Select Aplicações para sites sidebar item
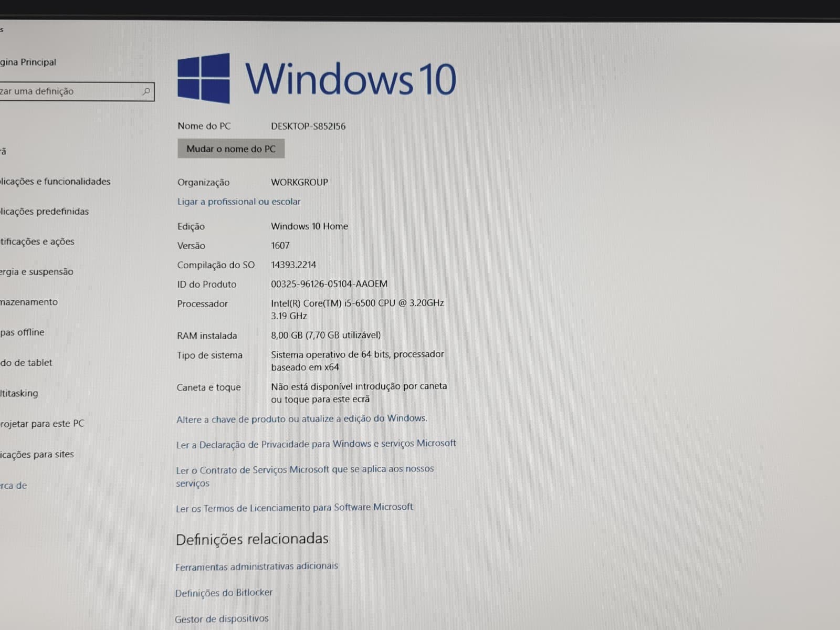This screenshot has width=840, height=630. (x=37, y=455)
